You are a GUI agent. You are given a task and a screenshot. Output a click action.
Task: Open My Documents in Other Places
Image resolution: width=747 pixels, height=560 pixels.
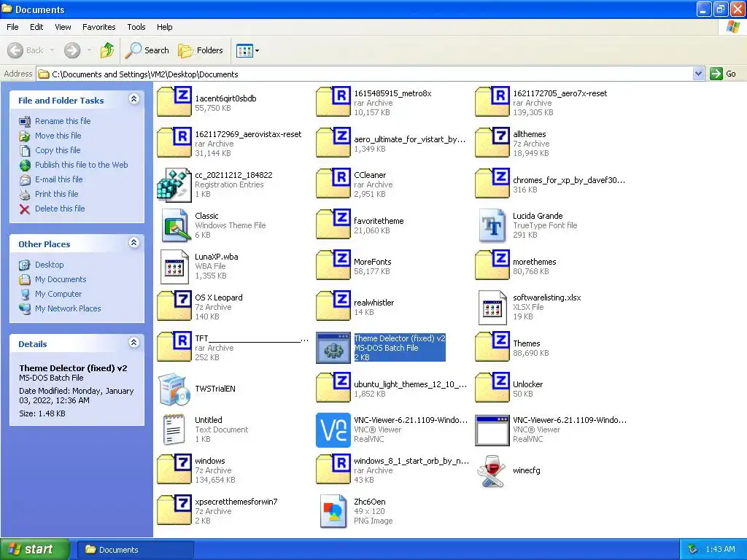pos(61,279)
